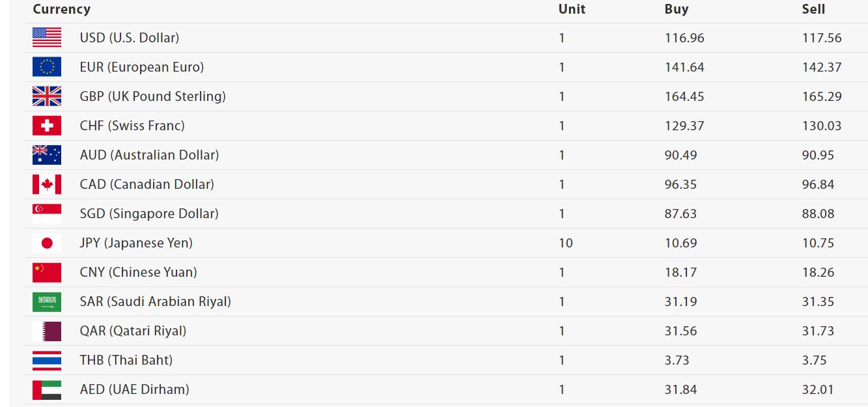This screenshot has width=868, height=407.
Task: Click the Singapore flag icon
Action: pyautogui.click(x=47, y=214)
